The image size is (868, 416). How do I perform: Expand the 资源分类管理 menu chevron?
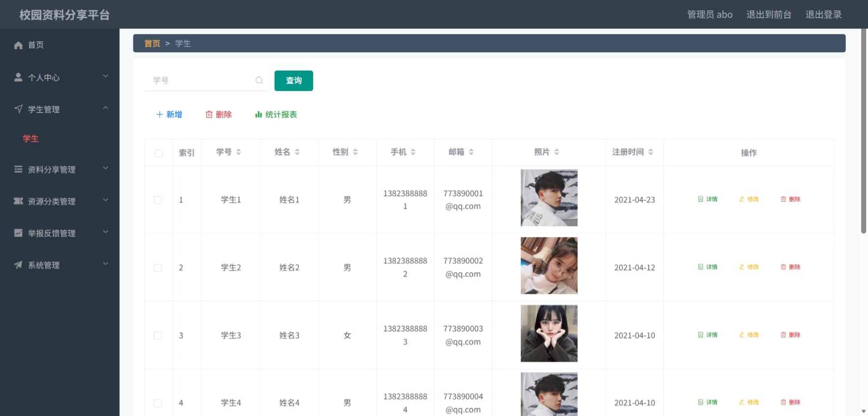[105, 200]
